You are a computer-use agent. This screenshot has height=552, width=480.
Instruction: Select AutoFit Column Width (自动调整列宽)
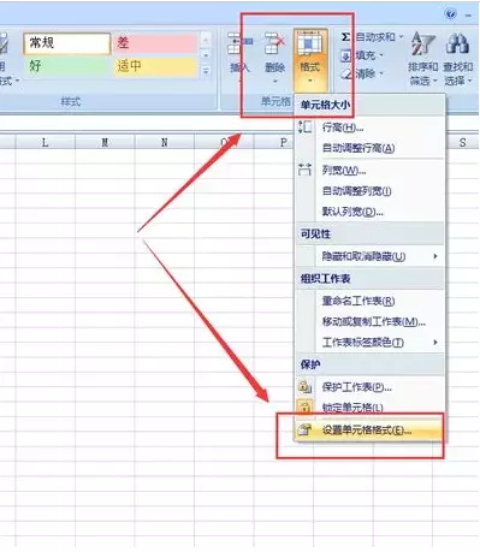pos(370,191)
